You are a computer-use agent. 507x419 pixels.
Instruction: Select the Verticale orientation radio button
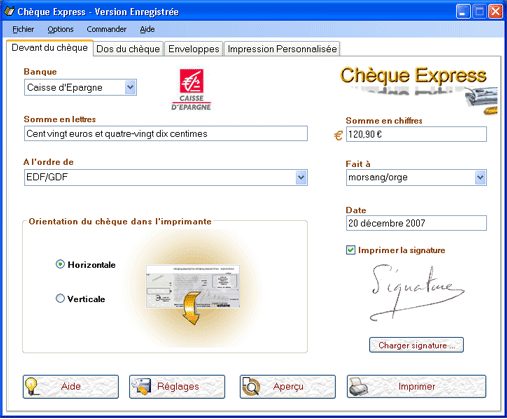pos(60,298)
